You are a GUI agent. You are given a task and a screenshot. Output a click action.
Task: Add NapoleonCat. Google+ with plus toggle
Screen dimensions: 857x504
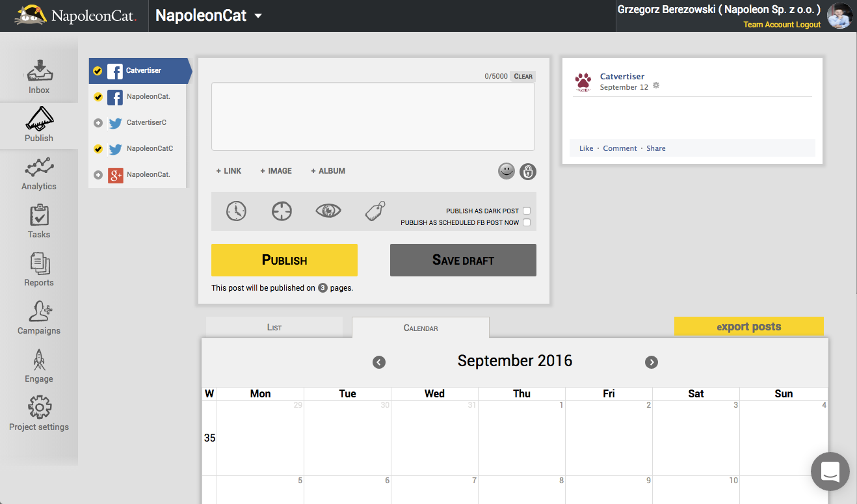pos(98,174)
